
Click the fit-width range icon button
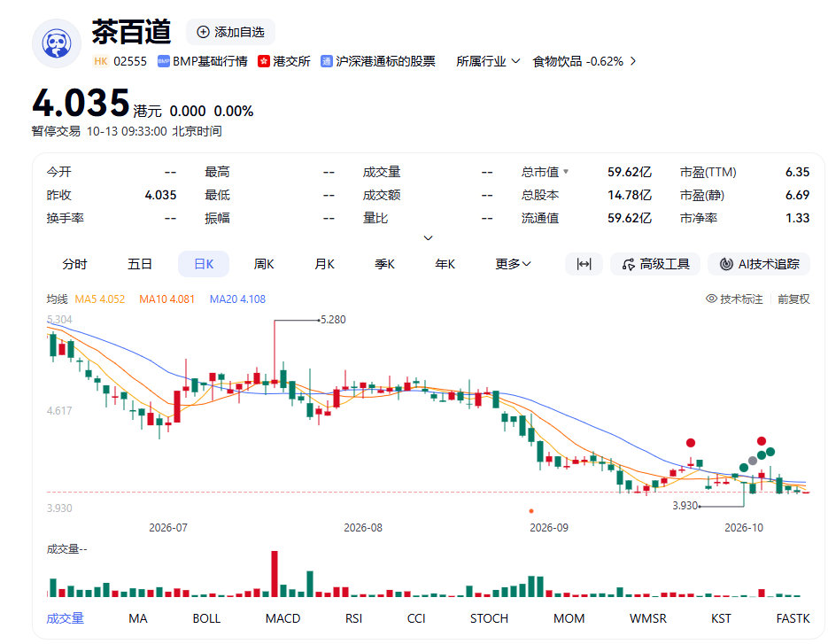(x=584, y=264)
